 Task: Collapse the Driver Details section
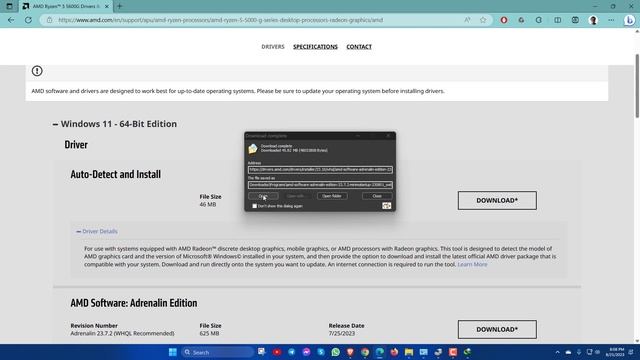tap(97, 231)
